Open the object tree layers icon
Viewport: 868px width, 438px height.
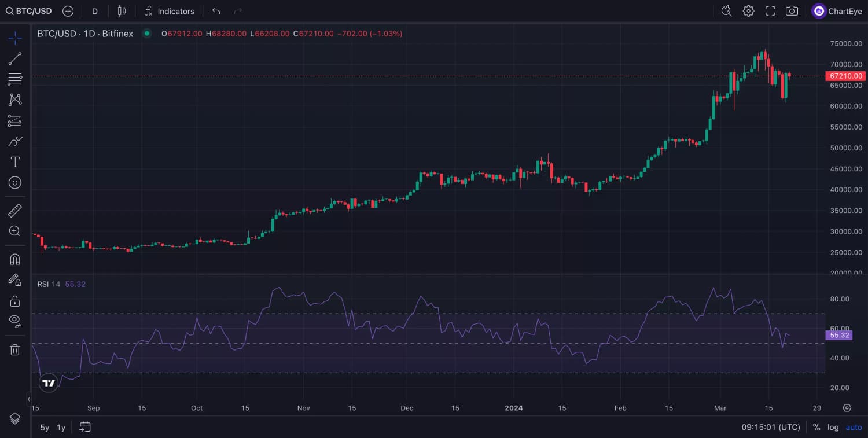pos(15,418)
